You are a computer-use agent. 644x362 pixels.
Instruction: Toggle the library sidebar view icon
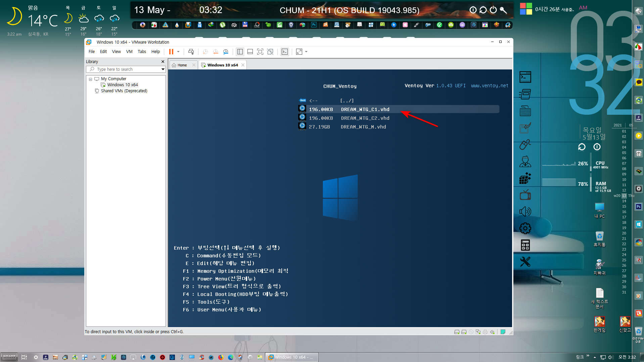(x=240, y=52)
